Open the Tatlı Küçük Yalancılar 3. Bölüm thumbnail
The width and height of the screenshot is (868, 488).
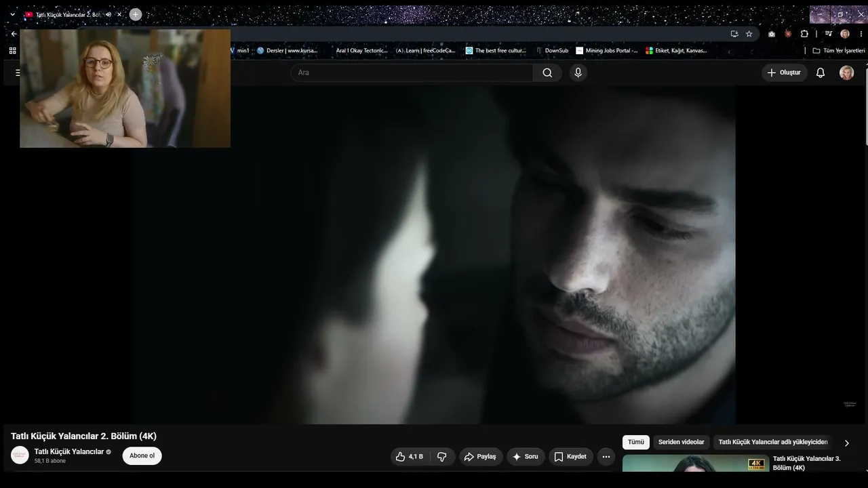click(x=696, y=463)
